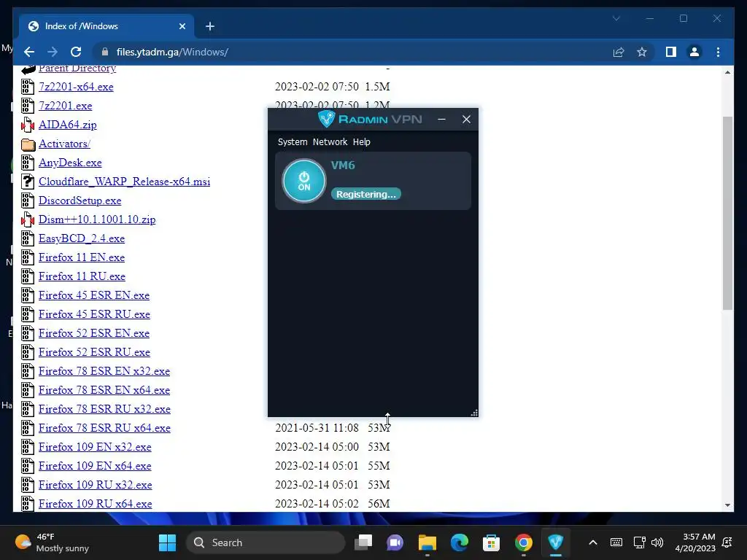
Task: Click the Dism++ zip archive icon
Action: (28, 219)
